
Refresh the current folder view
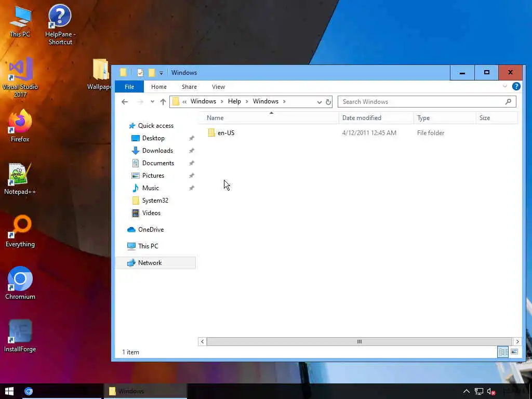(328, 102)
